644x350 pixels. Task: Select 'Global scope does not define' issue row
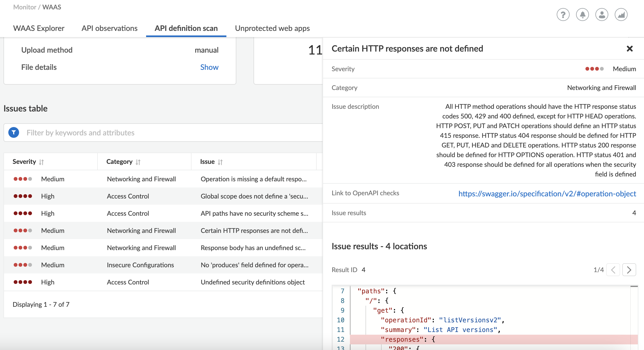point(163,196)
